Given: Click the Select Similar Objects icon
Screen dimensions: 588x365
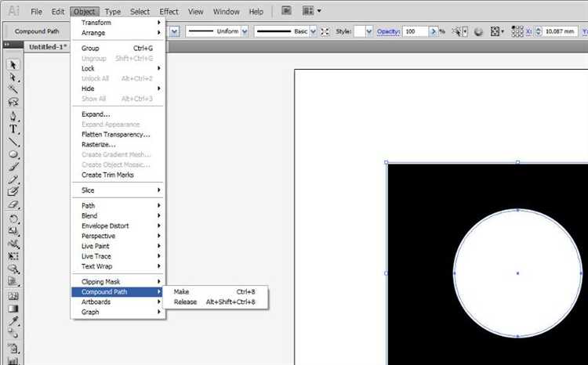Looking at the screenshot, I should point(456,31).
